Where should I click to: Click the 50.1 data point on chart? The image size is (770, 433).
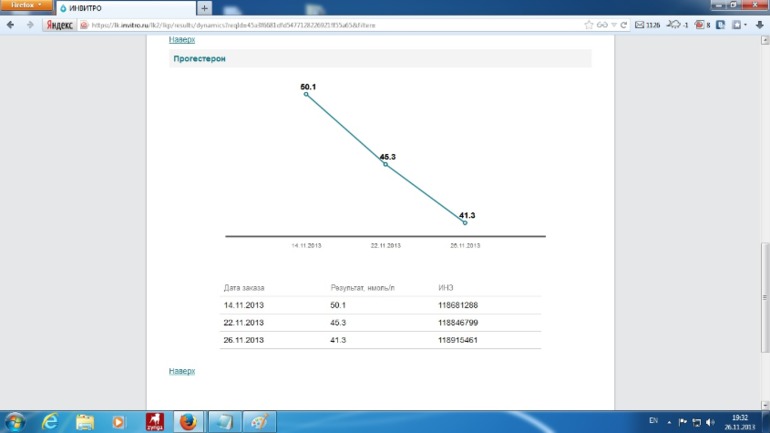click(x=306, y=94)
